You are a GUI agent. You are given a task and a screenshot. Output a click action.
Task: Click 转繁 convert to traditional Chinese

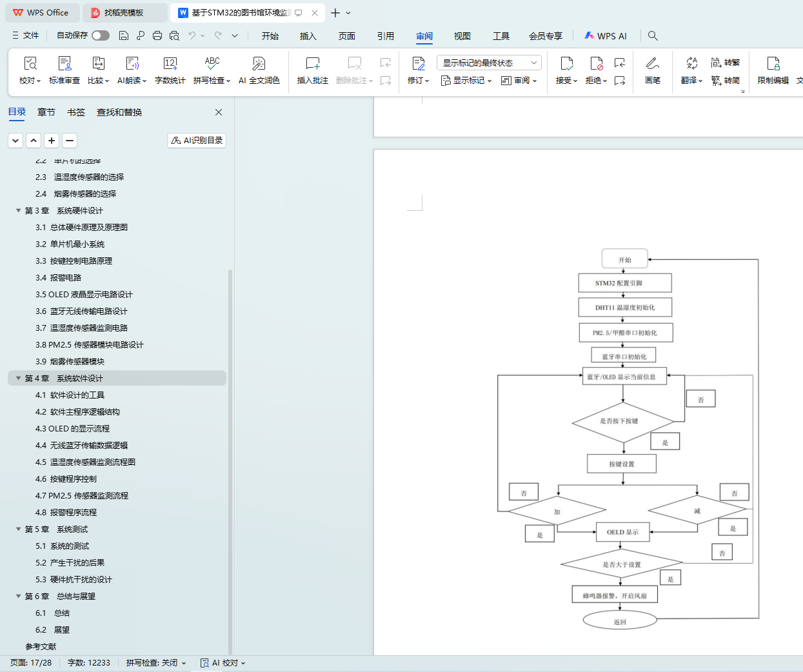[x=726, y=63]
